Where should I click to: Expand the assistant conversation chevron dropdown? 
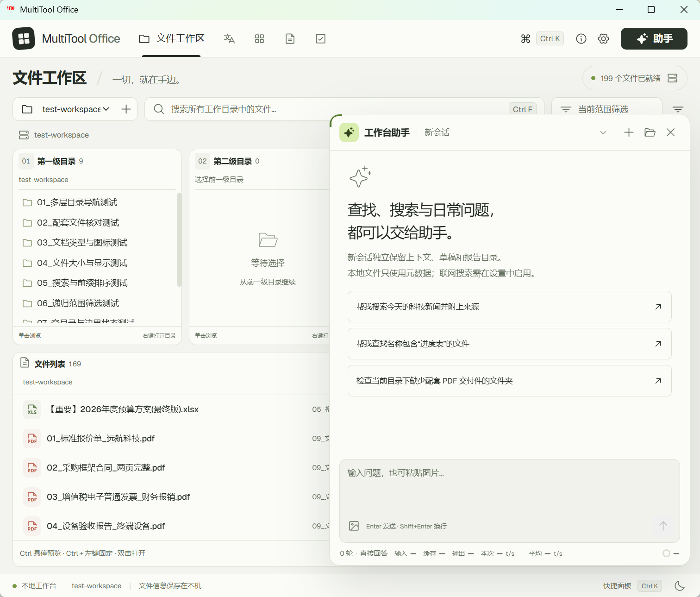pos(603,132)
